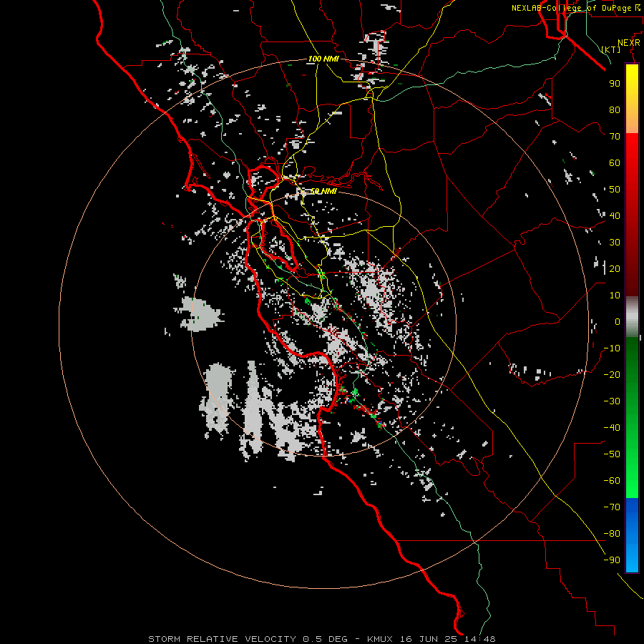Select the -50 scale label
This screenshot has height=644, width=644.
click(x=612, y=454)
